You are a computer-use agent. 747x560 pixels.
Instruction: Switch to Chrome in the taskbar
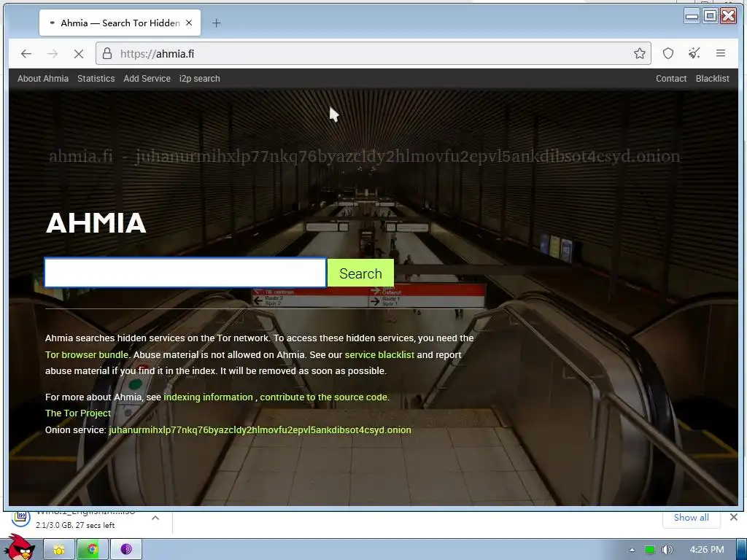pos(93,550)
